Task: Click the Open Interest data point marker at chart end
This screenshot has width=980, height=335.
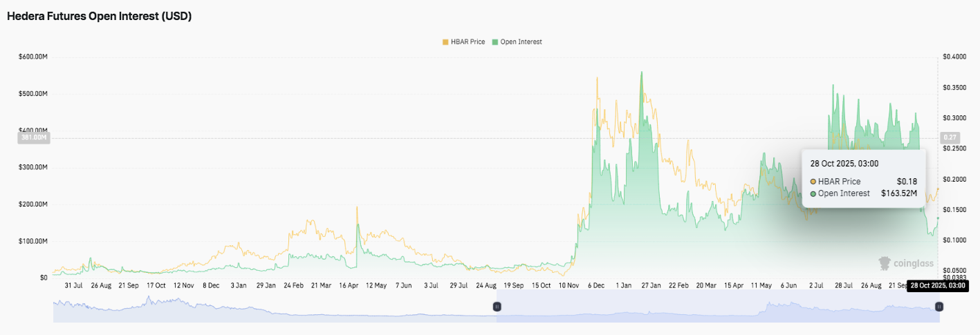Action: [x=938, y=218]
